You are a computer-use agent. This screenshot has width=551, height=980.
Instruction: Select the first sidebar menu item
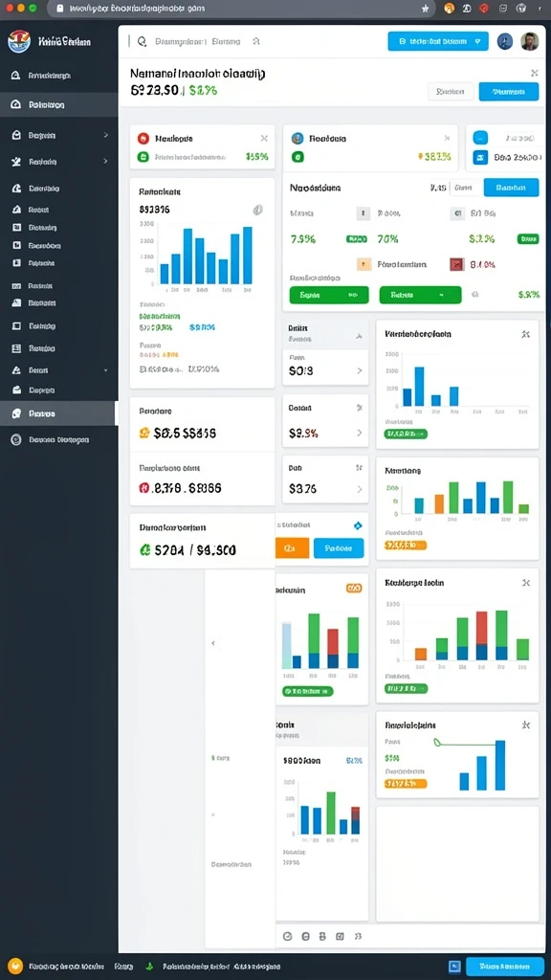click(x=58, y=75)
